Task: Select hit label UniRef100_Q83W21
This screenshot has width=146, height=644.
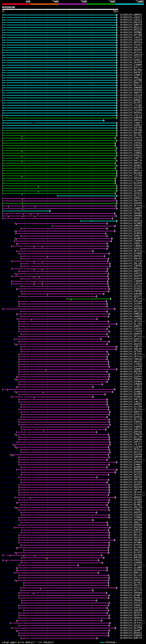Action: click(x=131, y=165)
